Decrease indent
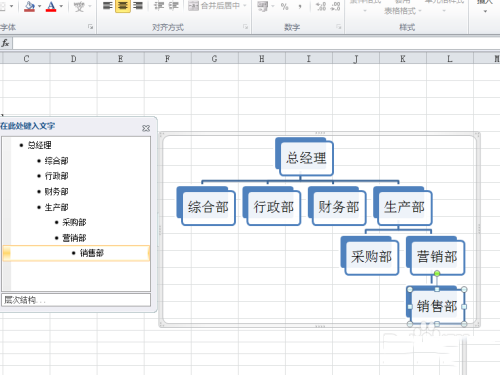This screenshot has height=375, width=500. pyautogui.click(x=159, y=6)
